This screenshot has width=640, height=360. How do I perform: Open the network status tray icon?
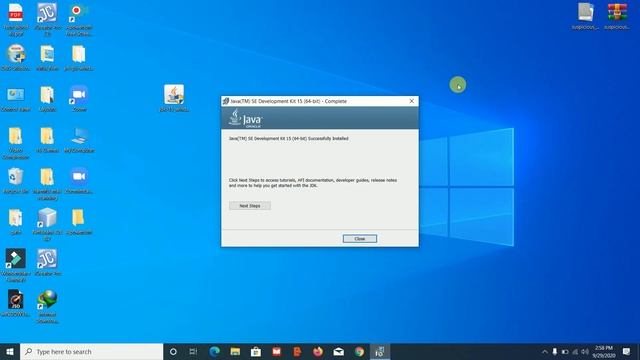575,351
